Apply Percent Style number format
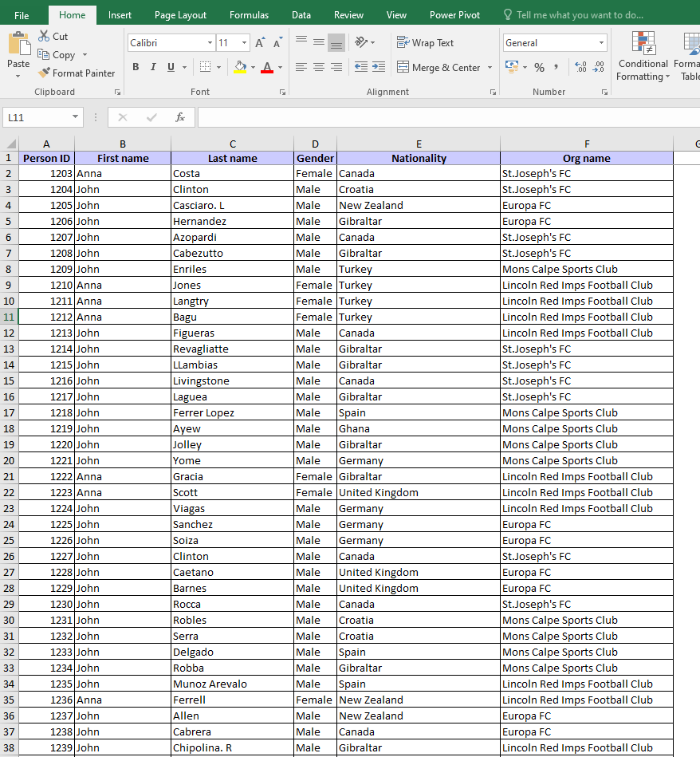This screenshot has width=700, height=757. click(539, 68)
